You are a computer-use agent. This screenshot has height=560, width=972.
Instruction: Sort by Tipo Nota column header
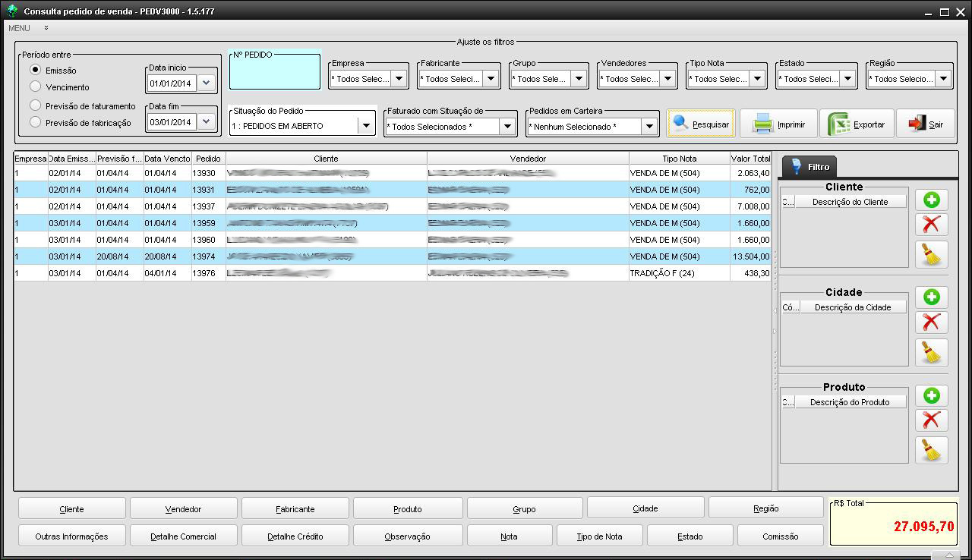(679, 159)
